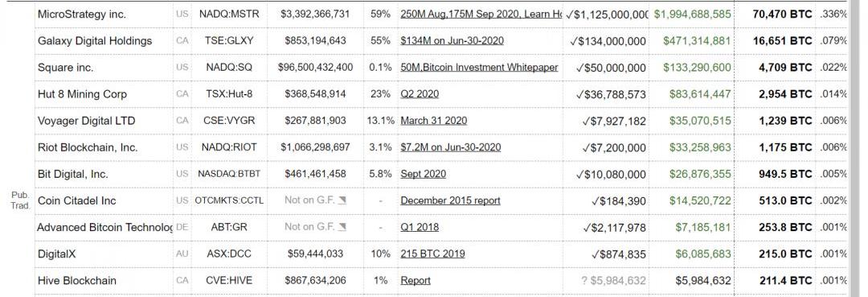The image size is (868, 297).
Task: Select Square's $96,500,432,400 market cap cell
Action: 316,67
